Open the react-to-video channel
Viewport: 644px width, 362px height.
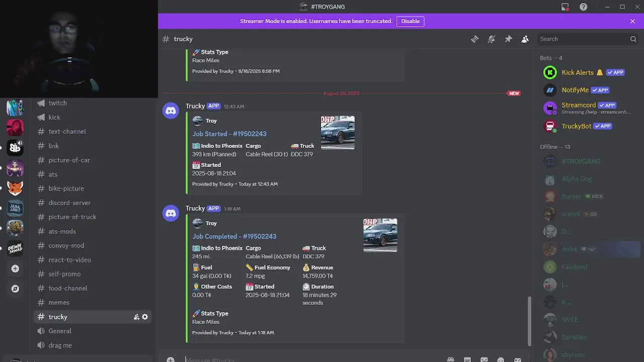pos(92,260)
